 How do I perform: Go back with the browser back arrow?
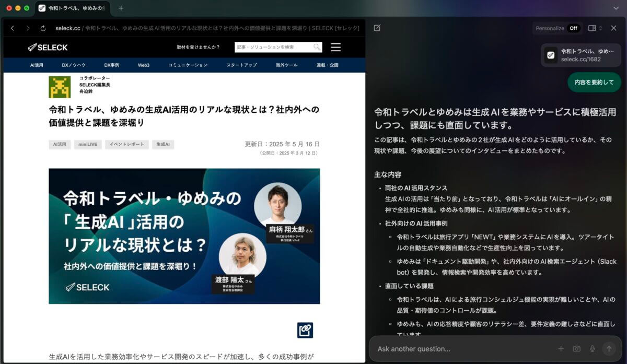pyautogui.click(x=13, y=28)
